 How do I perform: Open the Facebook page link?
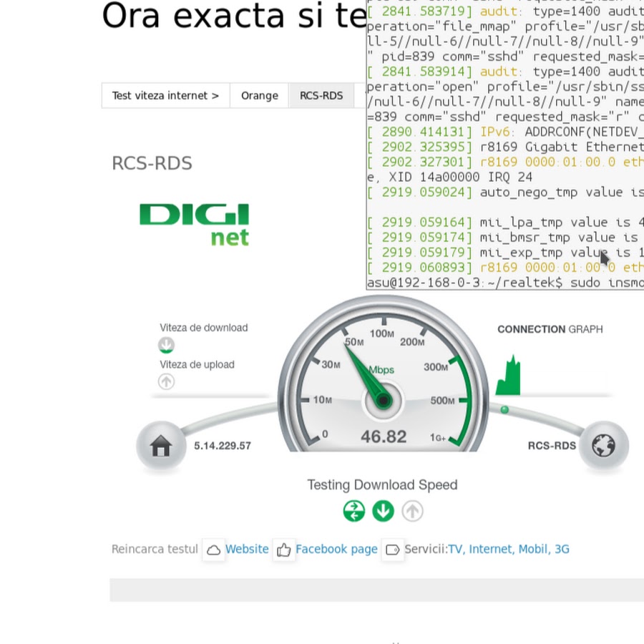pyautogui.click(x=336, y=549)
